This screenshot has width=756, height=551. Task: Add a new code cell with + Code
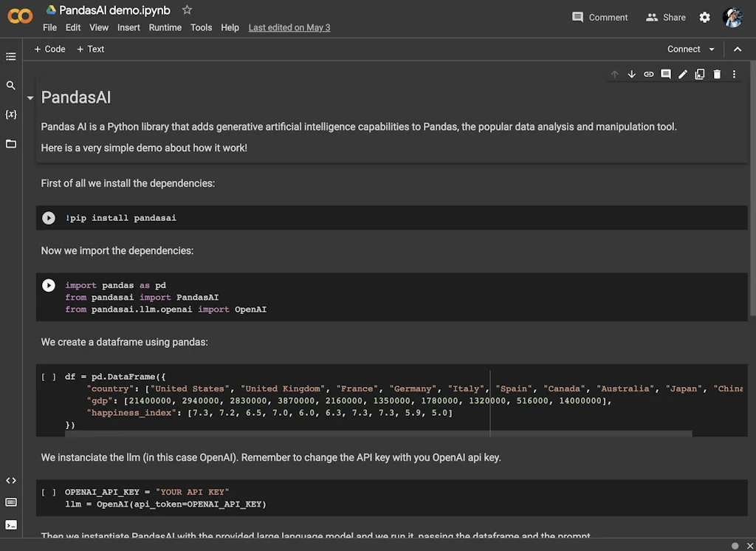[49, 49]
